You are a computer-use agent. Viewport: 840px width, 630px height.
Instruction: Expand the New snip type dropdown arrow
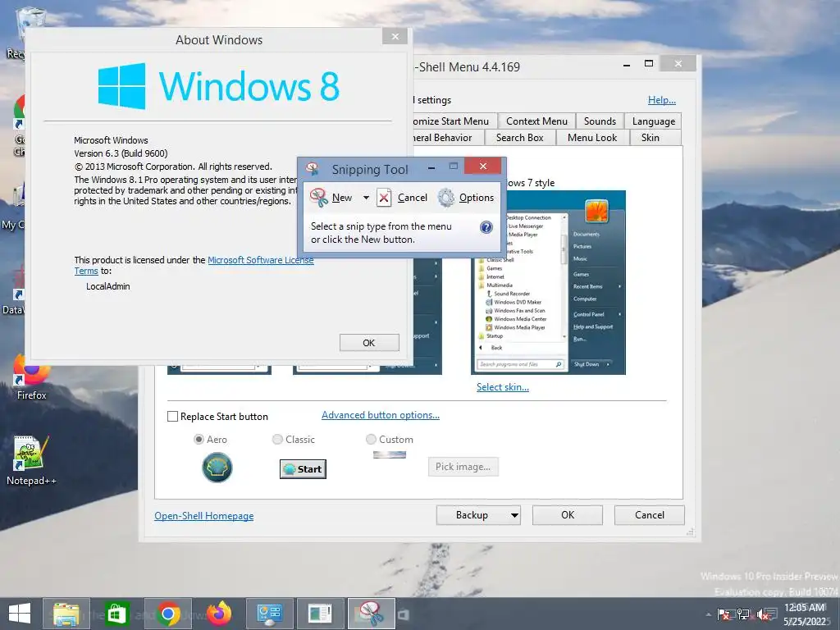(x=366, y=198)
